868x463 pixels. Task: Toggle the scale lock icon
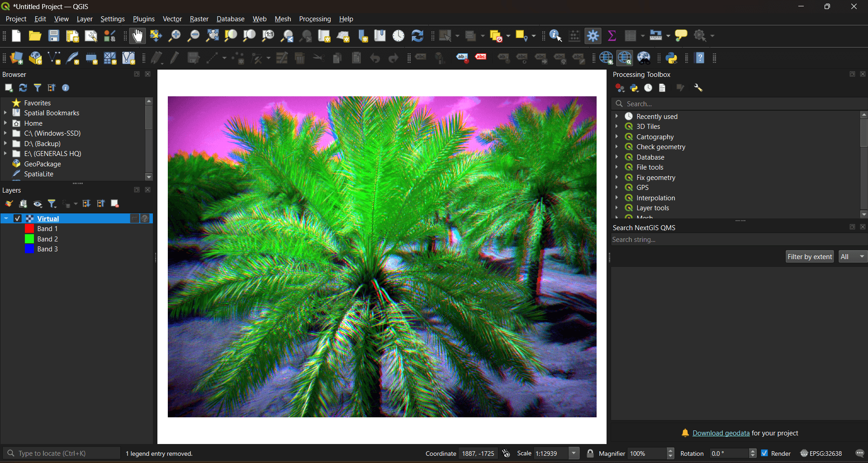pyautogui.click(x=590, y=453)
